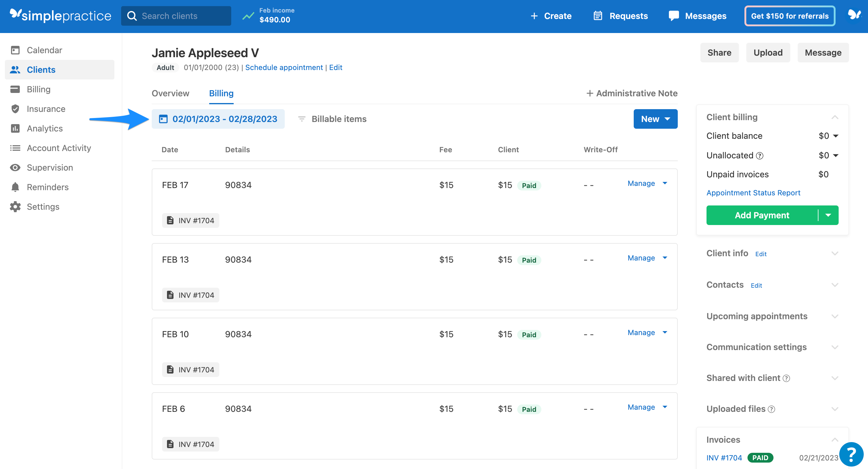The image size is (868, 469).
Task: Open Billing from the left sidebar
Action: pos(16,89)
